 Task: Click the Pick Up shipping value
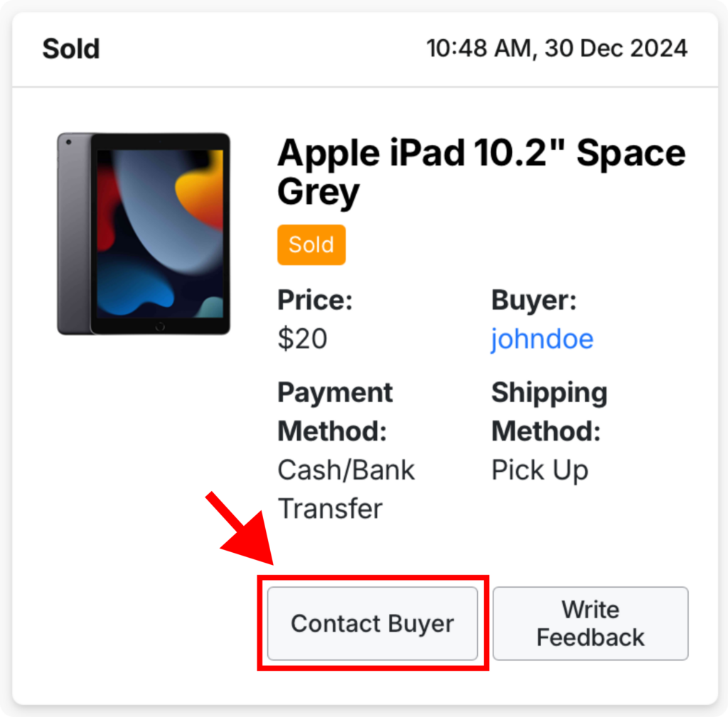[540, 470]
